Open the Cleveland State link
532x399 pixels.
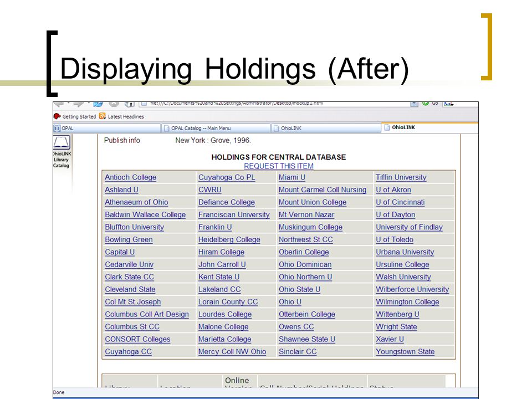coord(130,289)
